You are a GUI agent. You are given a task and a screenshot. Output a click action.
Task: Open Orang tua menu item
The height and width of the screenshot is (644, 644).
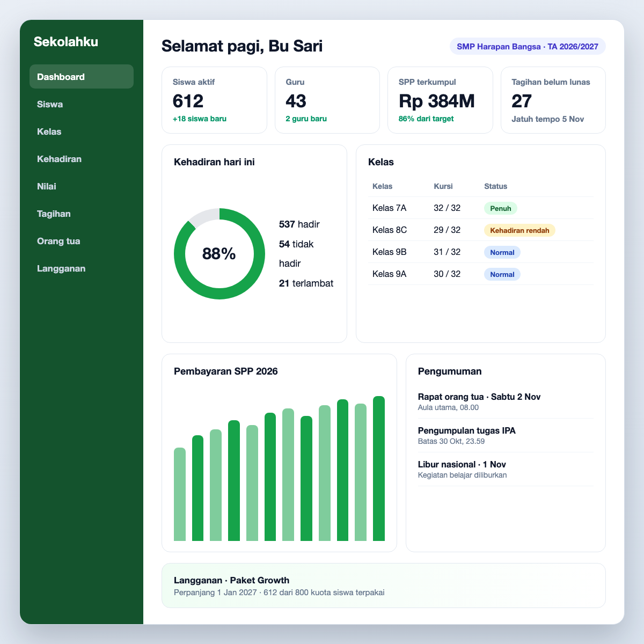tap(82, 241)
